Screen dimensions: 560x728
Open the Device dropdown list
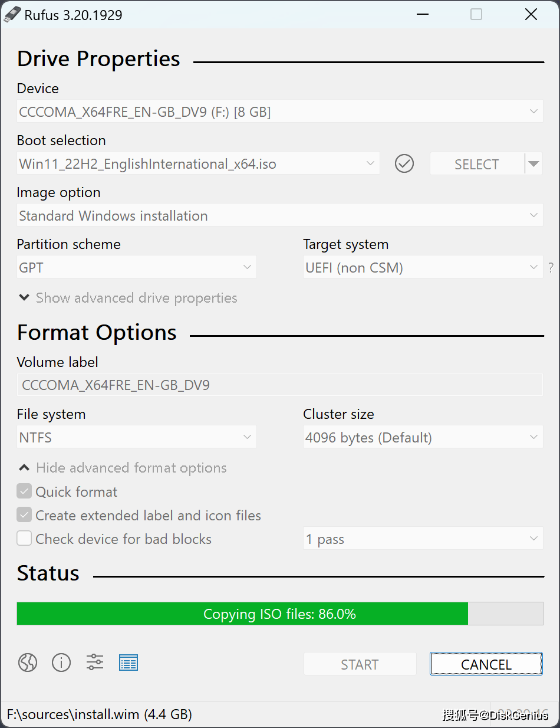(x=280, y=111)
